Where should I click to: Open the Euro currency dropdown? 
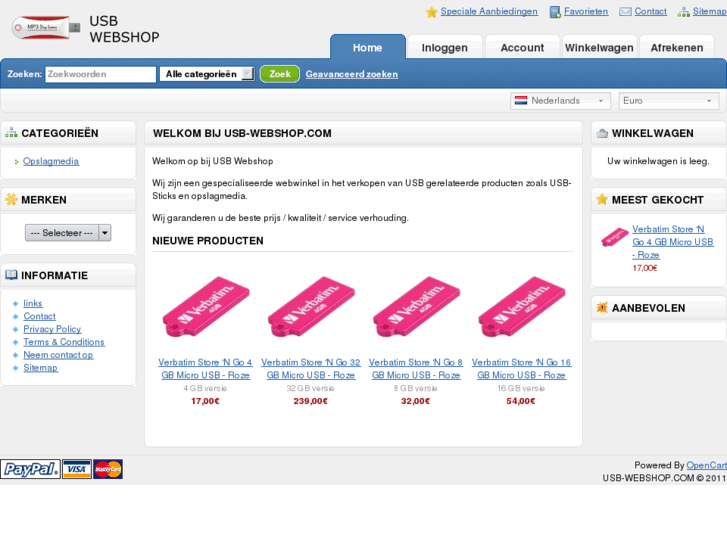point(669,101)
